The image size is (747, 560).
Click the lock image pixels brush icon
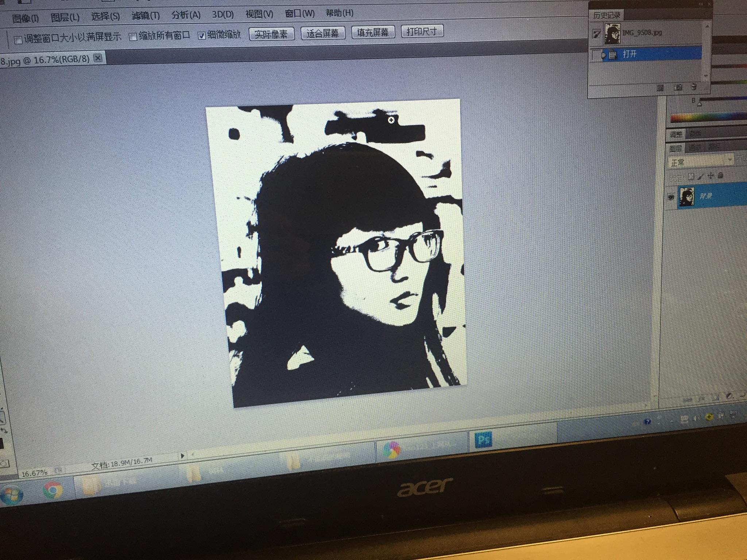700,176
